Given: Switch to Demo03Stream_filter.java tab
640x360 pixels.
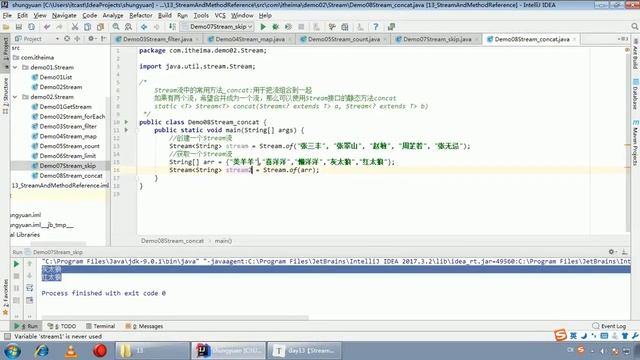Looking at the screenshot, I should 157,39.
